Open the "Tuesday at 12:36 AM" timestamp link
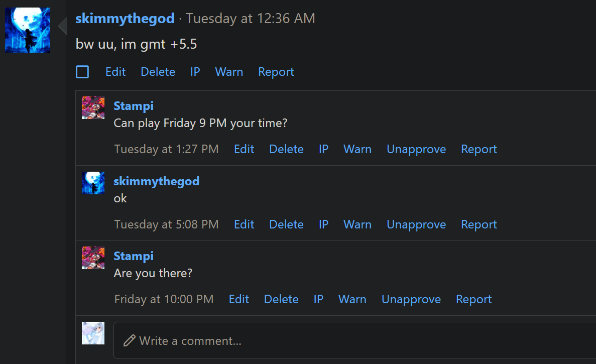This screenshot has width=596, height=364. (251, 19)
